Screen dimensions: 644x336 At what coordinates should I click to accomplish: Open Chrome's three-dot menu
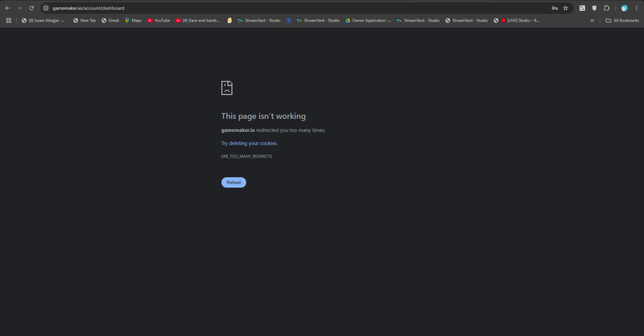click(637, 8)
